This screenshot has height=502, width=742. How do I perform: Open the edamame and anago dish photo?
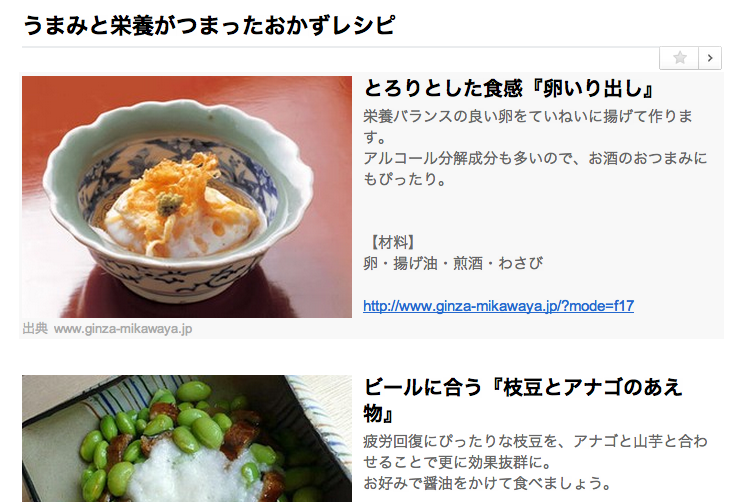click(187, 439)
